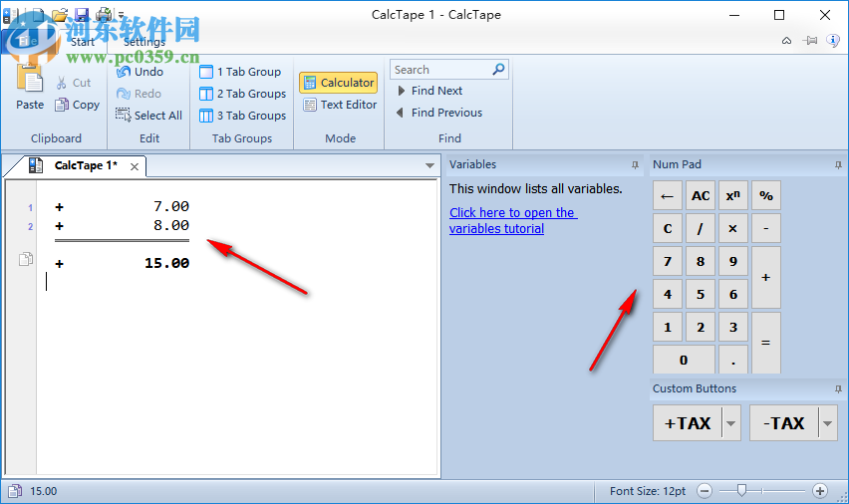Enable Calculator mode
This screenshot has height=504, width=849.
click(339, 83)
